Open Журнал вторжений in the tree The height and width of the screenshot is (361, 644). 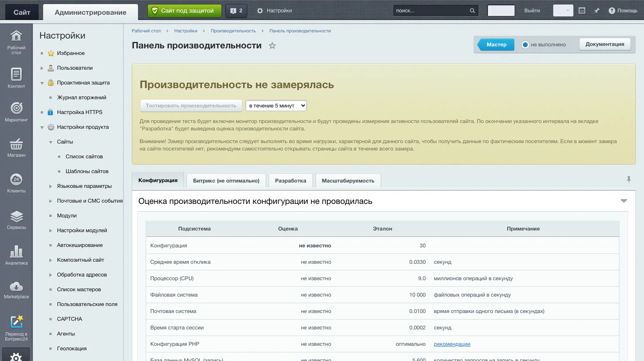(x=82, y=98)
